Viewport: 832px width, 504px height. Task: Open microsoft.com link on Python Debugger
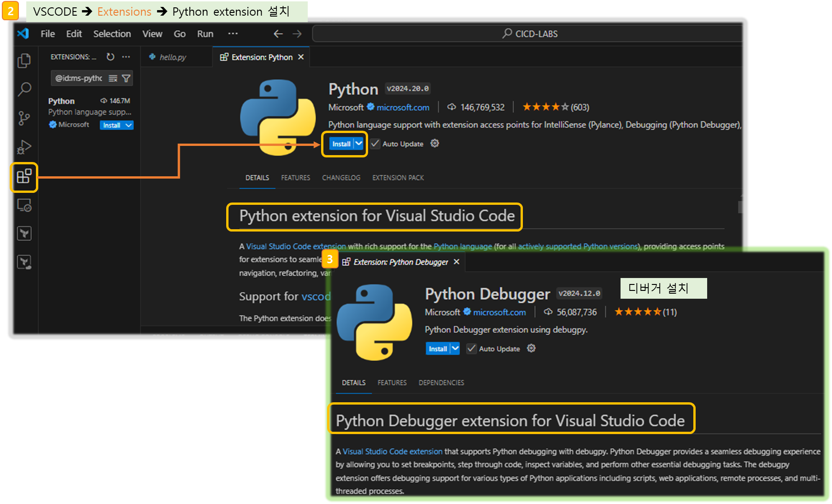[499, 312]
